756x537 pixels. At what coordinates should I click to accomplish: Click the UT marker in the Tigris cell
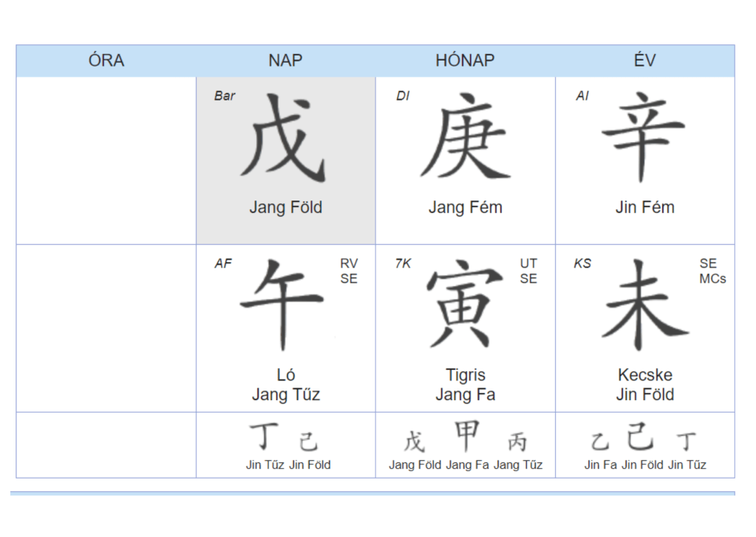528,263
